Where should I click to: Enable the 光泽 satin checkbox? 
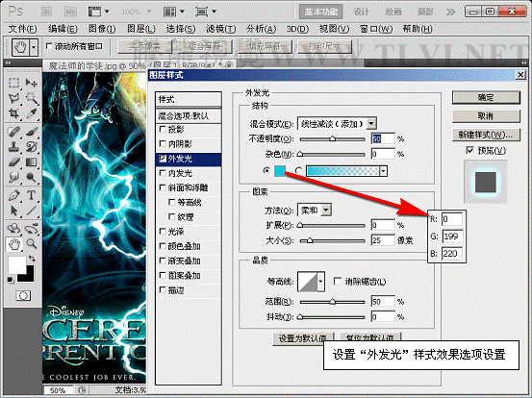pyautogui.click(x=163, y=232)
